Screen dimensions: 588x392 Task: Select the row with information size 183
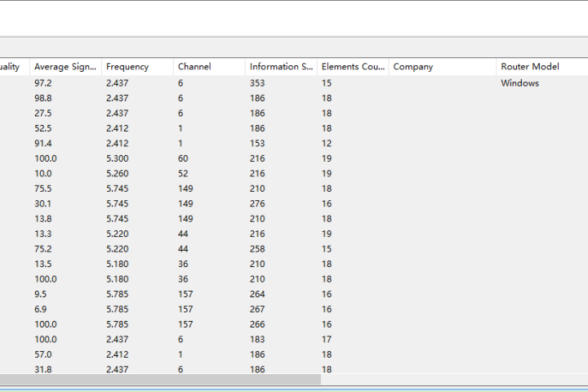pos(294,339)
